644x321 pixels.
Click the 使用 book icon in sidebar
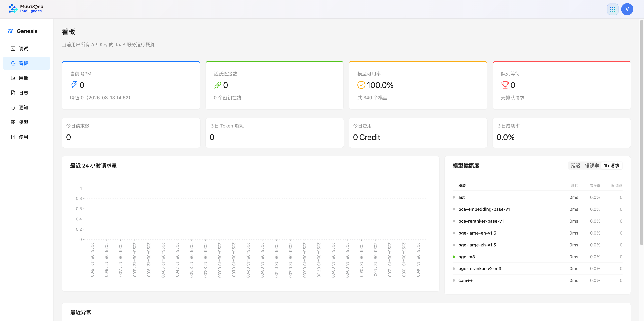point(13,137)
